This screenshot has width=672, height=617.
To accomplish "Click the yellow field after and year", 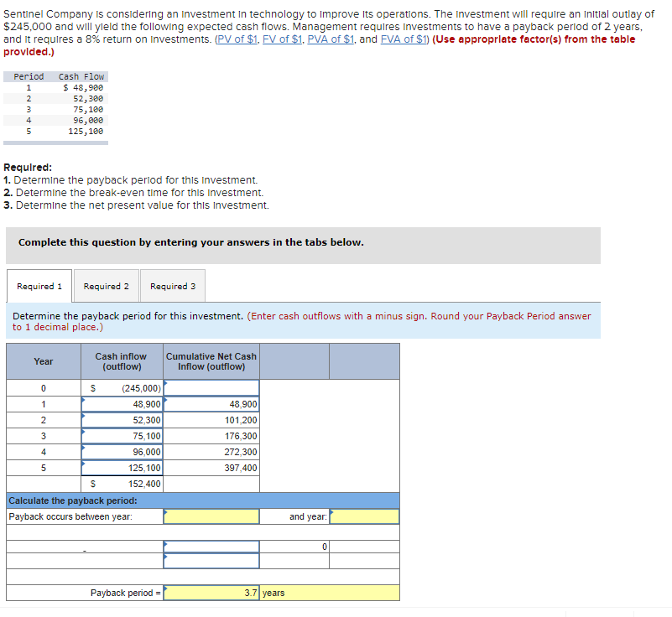I will click(x=367, y=516).
